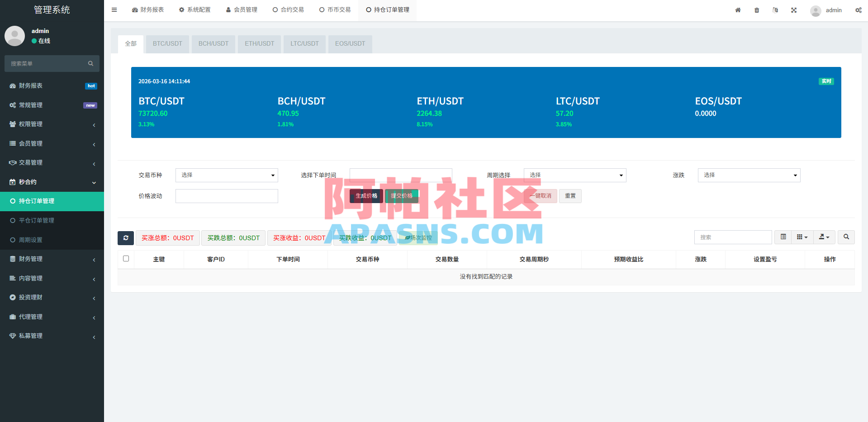Image resolution: width=868 pixels, height=422 pixels.
Task: Toggle sidebar with hamburger menu icon
Action: [114, 9]
